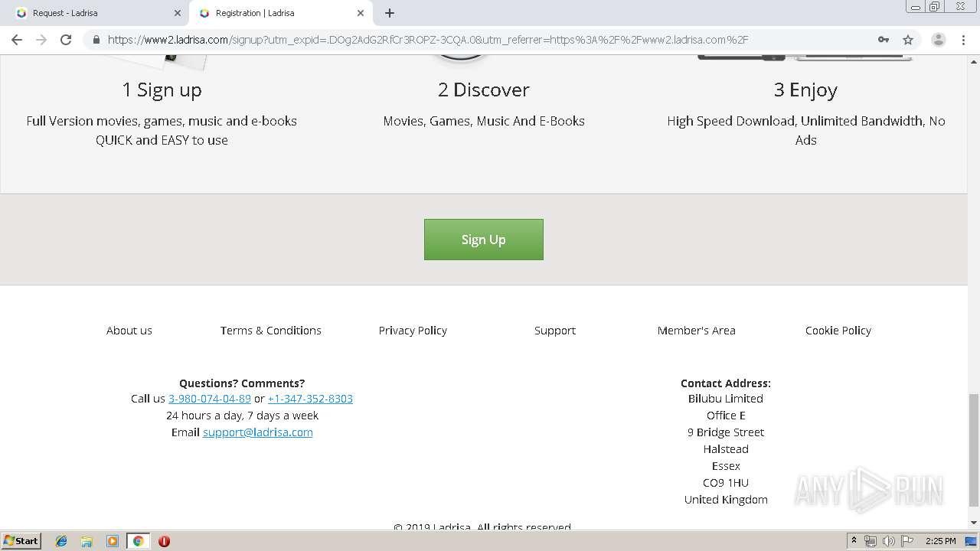Open the red antivirus taskbar icon
980x551 pixels.
coord(164,541)
